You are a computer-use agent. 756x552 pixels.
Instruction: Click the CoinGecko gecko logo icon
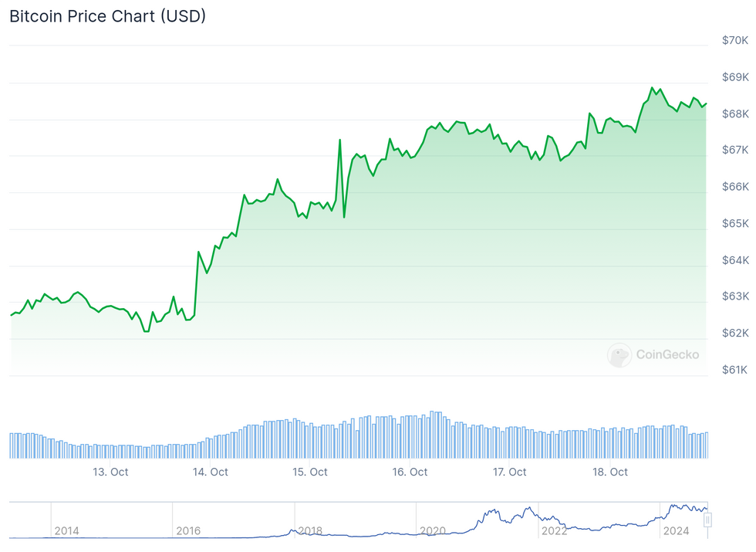coord(619,355)
